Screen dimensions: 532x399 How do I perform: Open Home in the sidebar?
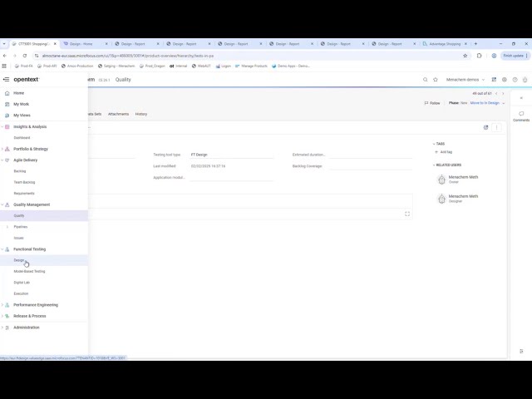[x=18, y=93]
